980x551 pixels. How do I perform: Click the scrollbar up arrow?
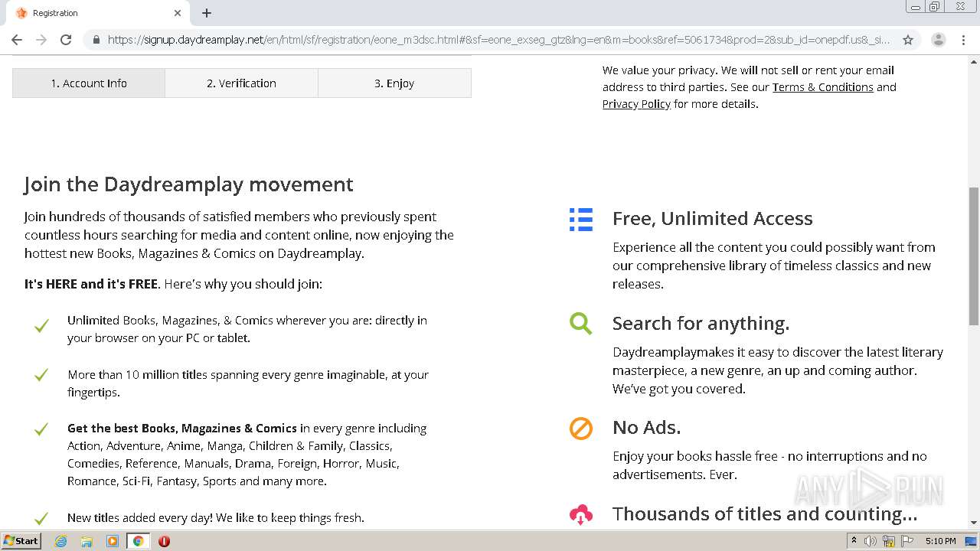974,60
